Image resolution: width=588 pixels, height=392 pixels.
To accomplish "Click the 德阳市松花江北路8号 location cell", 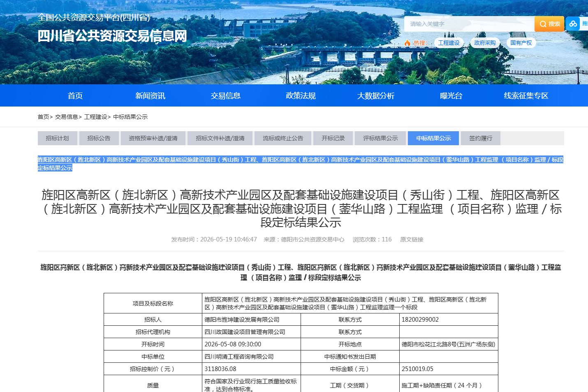I will [x=449, y=344].
